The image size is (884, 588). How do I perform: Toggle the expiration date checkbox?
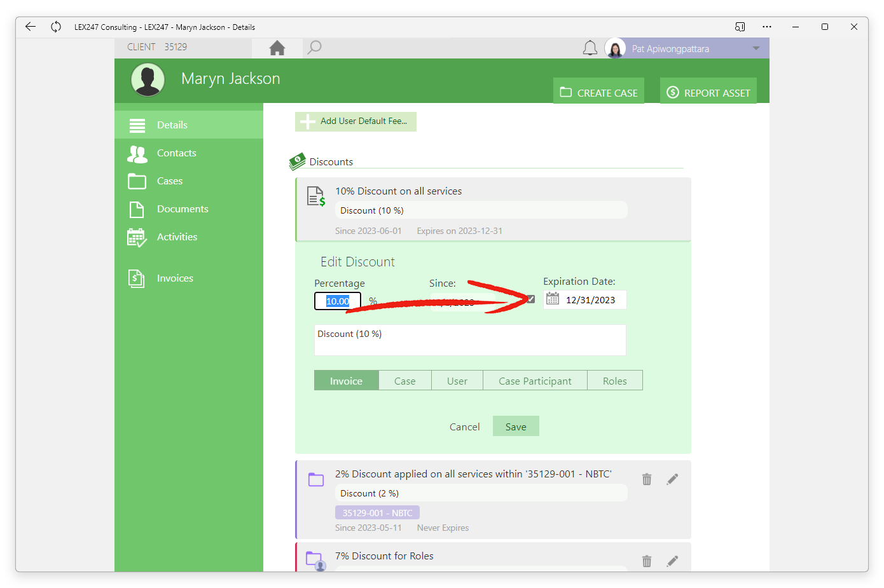click(x=531, y=299)
